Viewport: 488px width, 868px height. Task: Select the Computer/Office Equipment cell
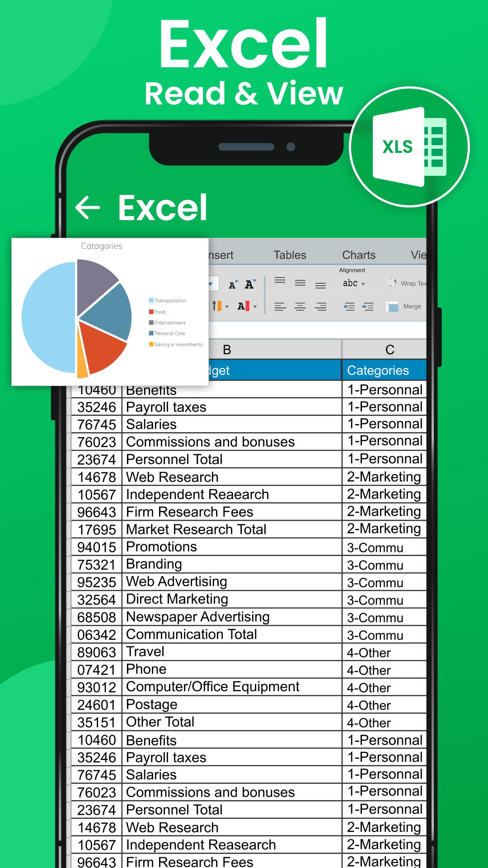pos(232,687)
